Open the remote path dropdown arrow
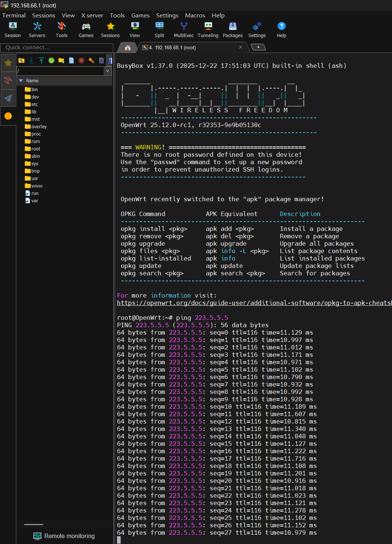The height and width of the screenshot is (544, 392). click(x=108, y=71)
